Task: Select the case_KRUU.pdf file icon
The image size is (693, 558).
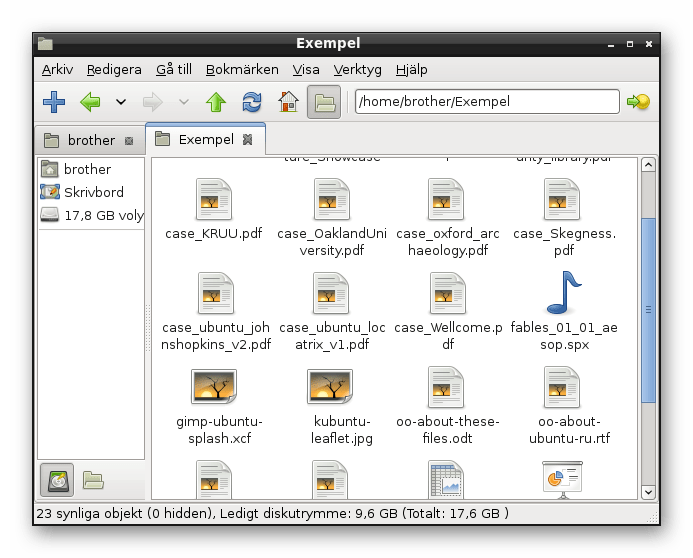Action: 213,201
